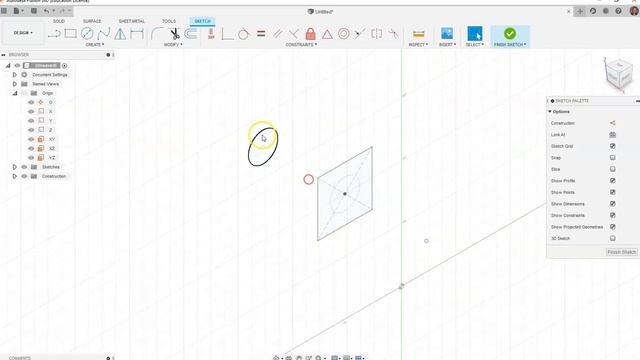Expand the Sketches folder
Image resolution: width=640 pixels, height=360 pixels.
[15, 167]
